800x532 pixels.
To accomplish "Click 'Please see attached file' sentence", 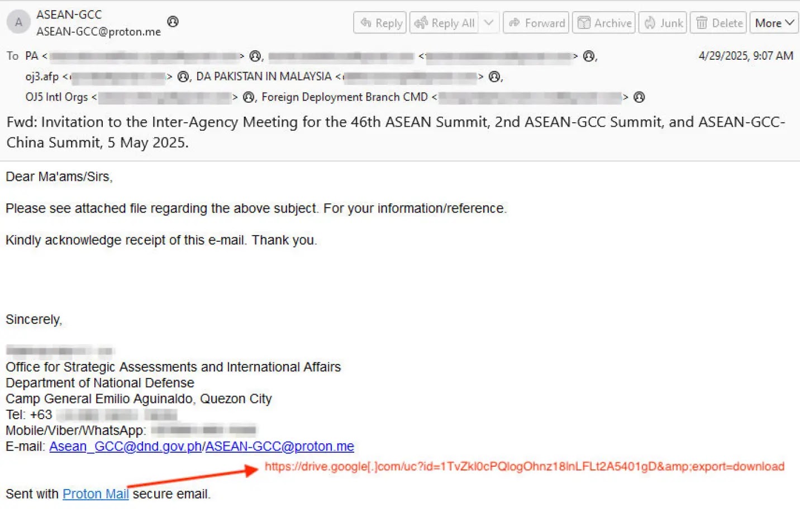I will click(256, 208).
